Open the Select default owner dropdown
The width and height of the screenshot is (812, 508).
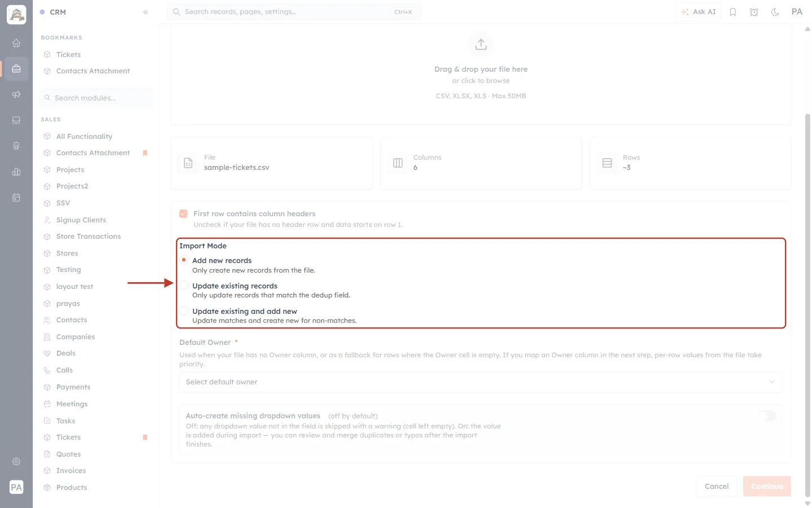point(481,382)
